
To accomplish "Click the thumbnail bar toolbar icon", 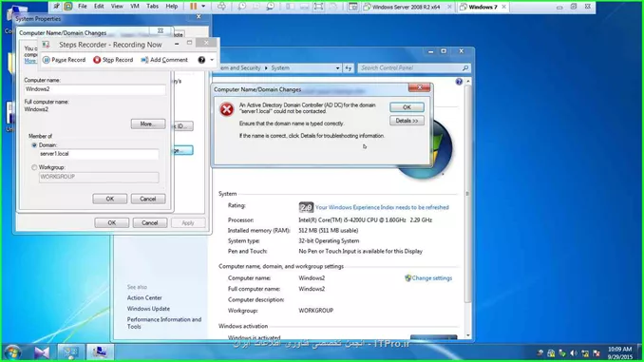I will click(x=304, y=6).
